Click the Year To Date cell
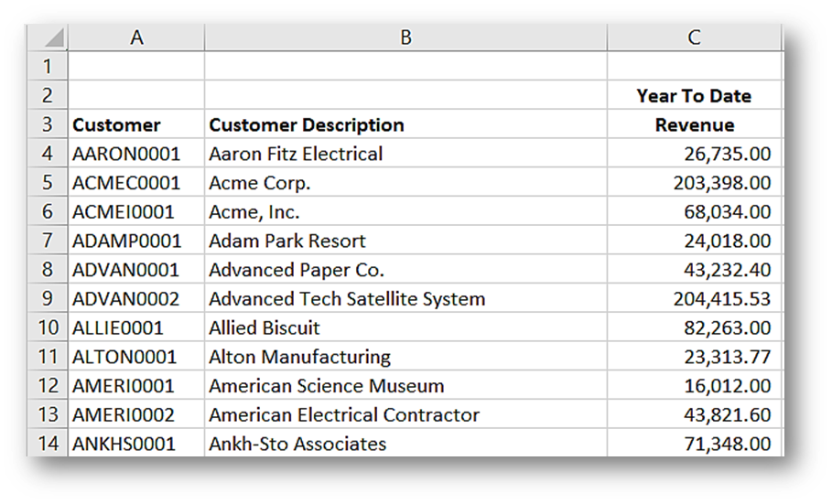 tap(694, 96)
